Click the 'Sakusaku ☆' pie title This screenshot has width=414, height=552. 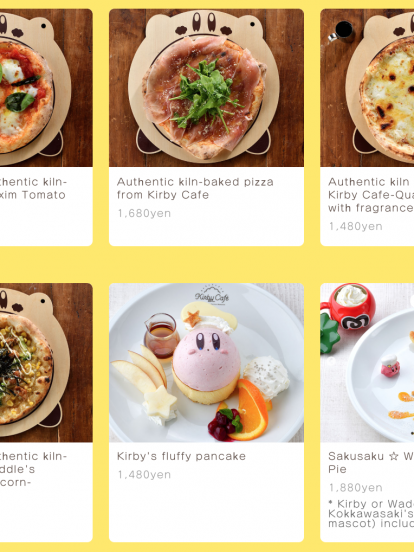point(371,463)
